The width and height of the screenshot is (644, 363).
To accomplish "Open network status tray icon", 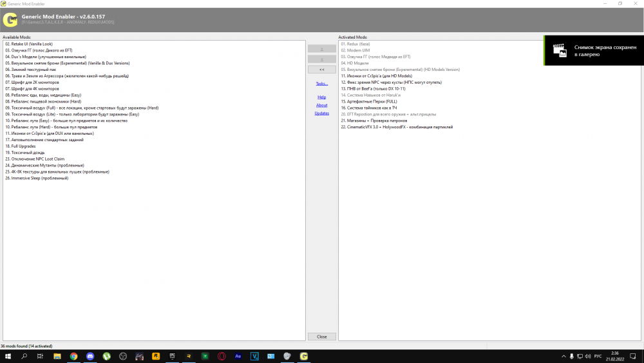I will pyautogui.click(x=580, y=356).
